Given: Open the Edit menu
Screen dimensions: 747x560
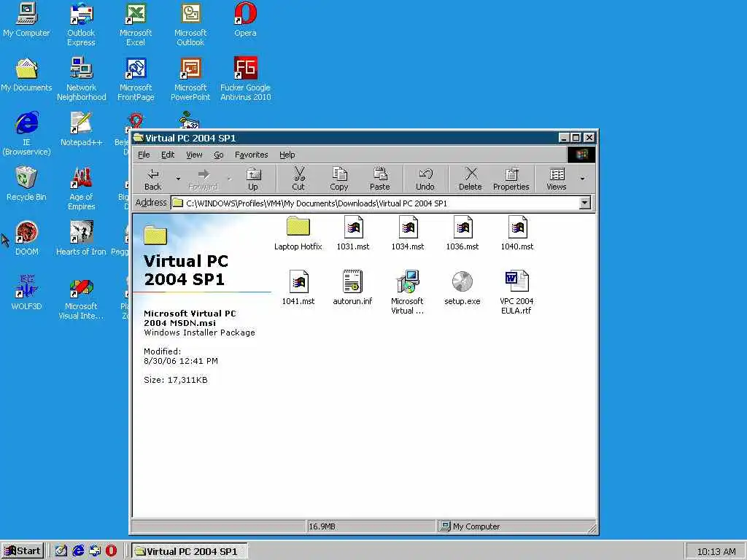Looking at the screenshot, I should click(168, 155).
